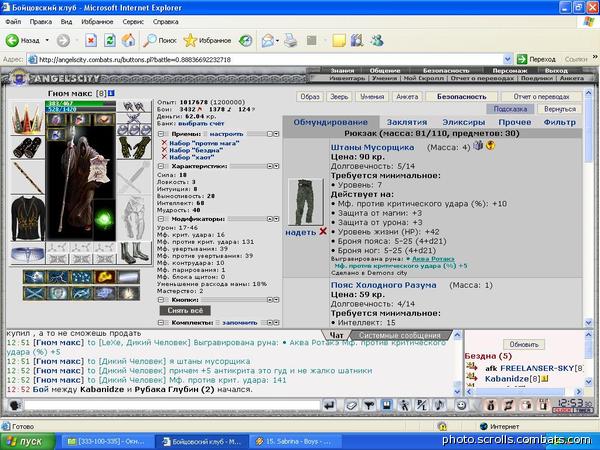Click the выбрать счет bank link
This screenshot has width=600, height=450.
(x=201, y=123)
